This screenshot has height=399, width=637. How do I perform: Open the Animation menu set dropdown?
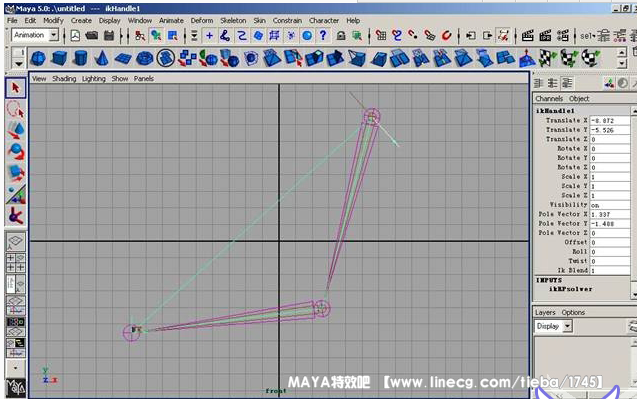click(35, 35)
